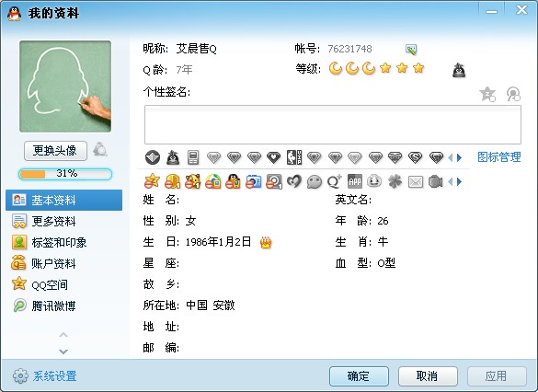Screen dimensions: 538x392
Task: Select the 基本资料 tab
Action: click(x=63, y=200)
